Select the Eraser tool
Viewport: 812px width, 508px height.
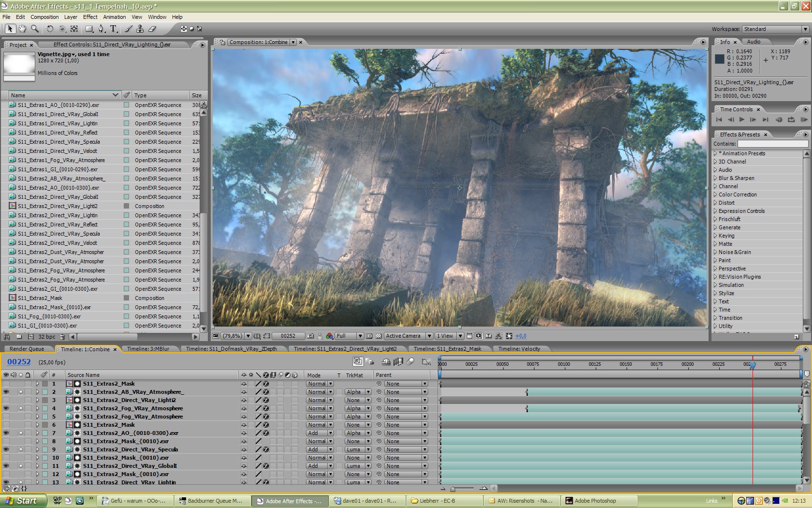click(x=152, y=29)
